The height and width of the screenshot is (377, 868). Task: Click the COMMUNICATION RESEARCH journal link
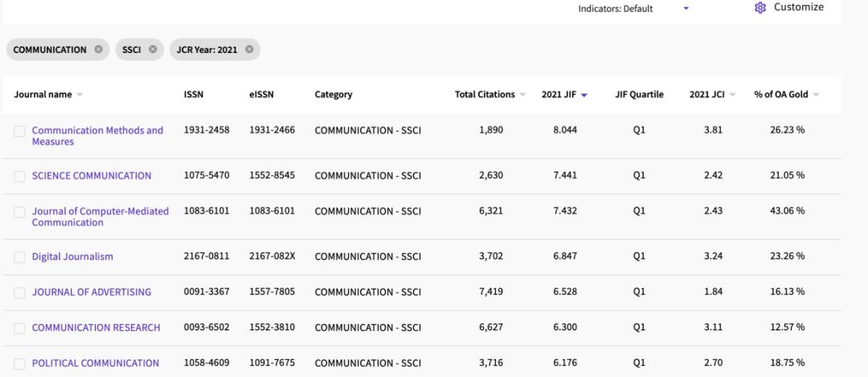click(96, 327)
